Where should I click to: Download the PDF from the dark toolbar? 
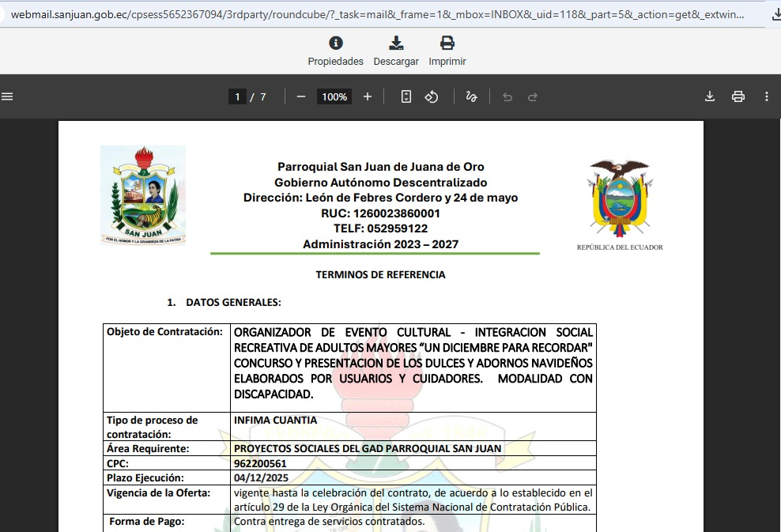[x=710, y=96]
